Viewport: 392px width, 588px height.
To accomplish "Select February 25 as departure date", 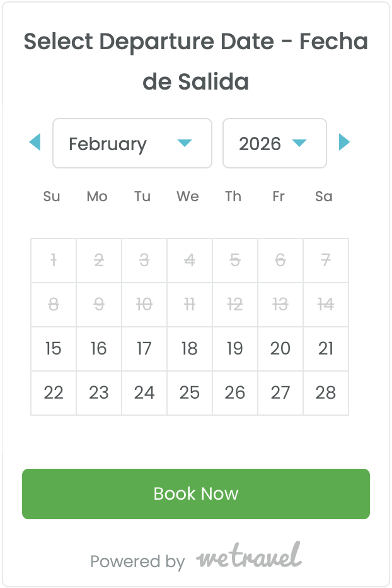I will [190, 393].
